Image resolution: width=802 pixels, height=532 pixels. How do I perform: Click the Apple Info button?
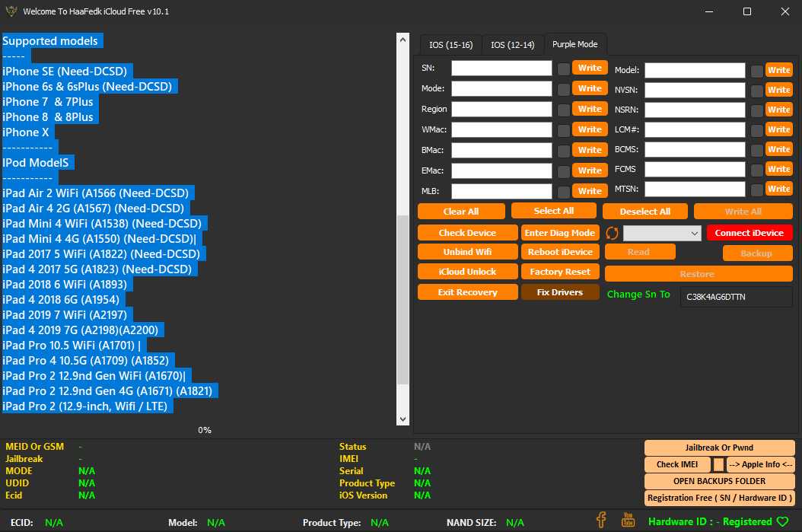click(x=760, y=464)
